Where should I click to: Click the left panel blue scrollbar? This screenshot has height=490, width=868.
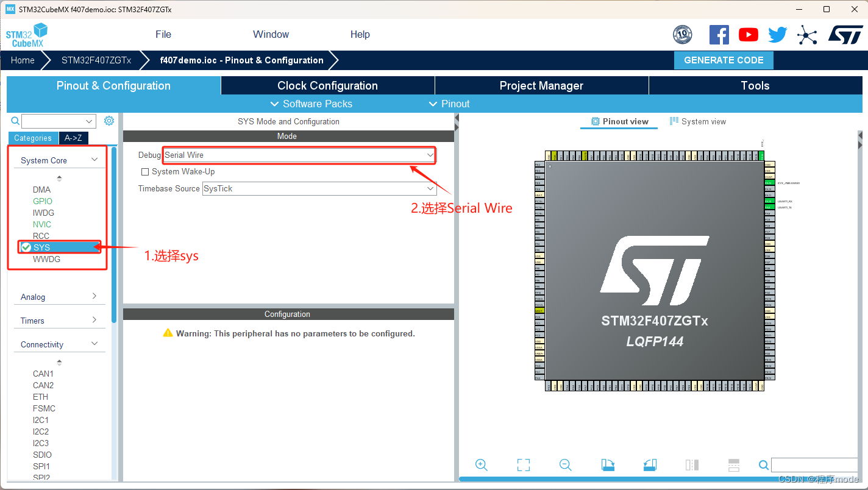point(114,235)
